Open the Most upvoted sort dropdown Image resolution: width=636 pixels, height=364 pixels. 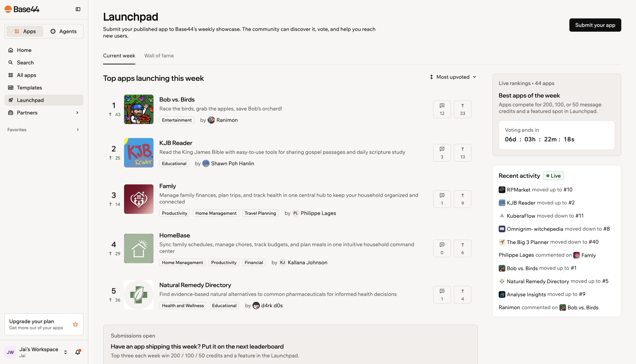(x=453, y=77)
